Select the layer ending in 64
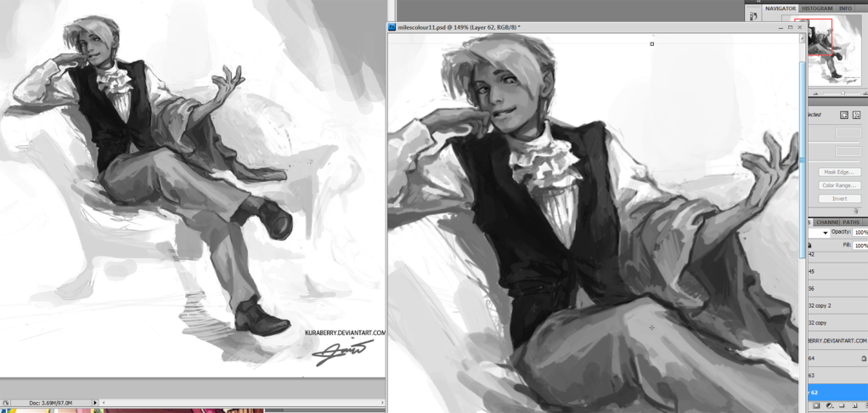Screen dimensions: 868x413 [x=837, y=359]
